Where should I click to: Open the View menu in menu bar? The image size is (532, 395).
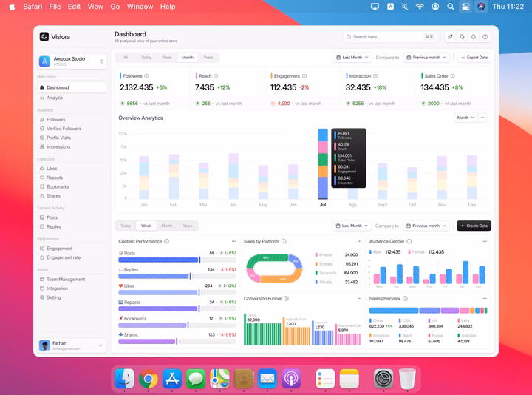95,7
